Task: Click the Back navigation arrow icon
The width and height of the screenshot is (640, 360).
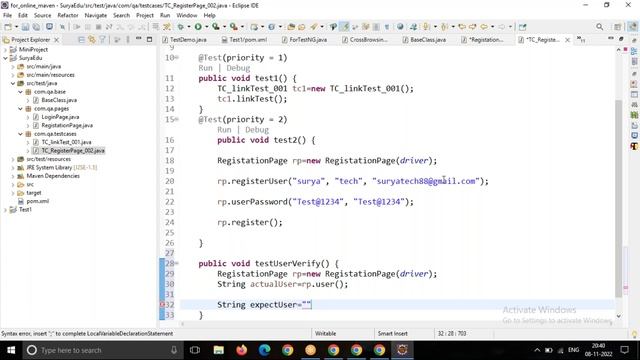Action: click(x=484, y=27)
